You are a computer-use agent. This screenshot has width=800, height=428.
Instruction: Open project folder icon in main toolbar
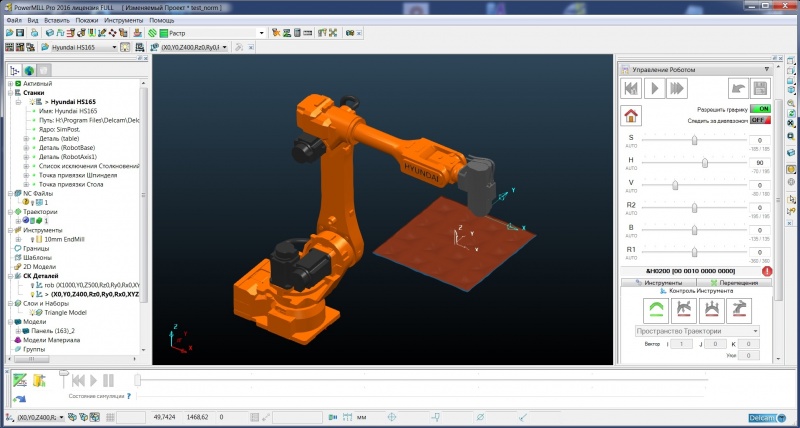9,33
